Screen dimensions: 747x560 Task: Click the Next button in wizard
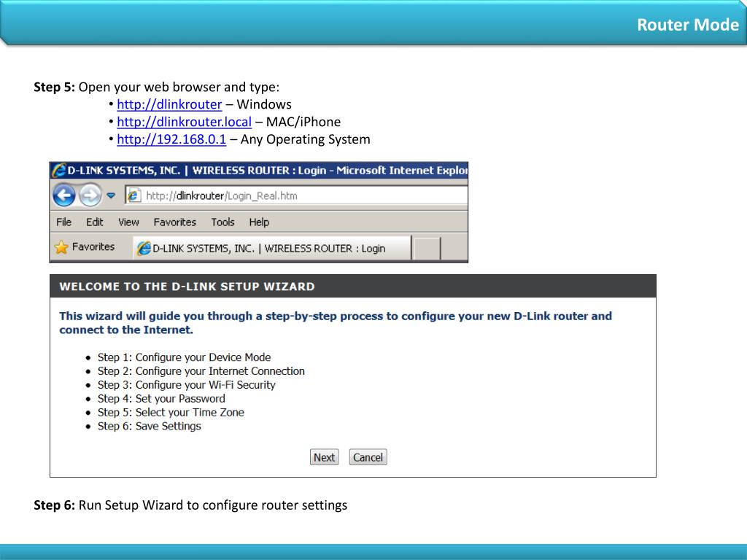click(x=324, y=457)
